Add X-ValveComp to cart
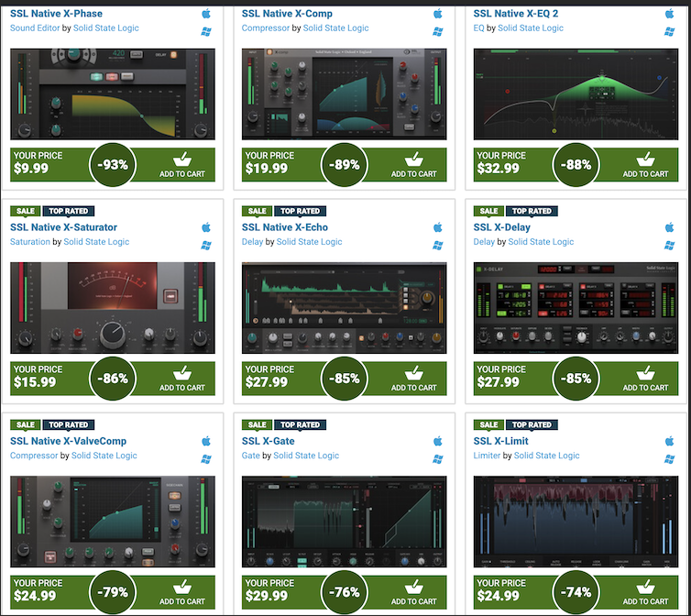This screenshot has height=616, width=691. (182, 592)
